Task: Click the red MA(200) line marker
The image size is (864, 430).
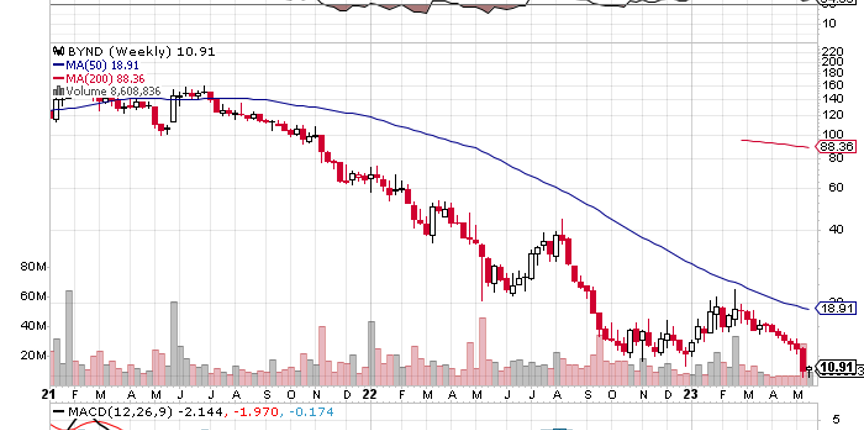Action: click(56, 77)
